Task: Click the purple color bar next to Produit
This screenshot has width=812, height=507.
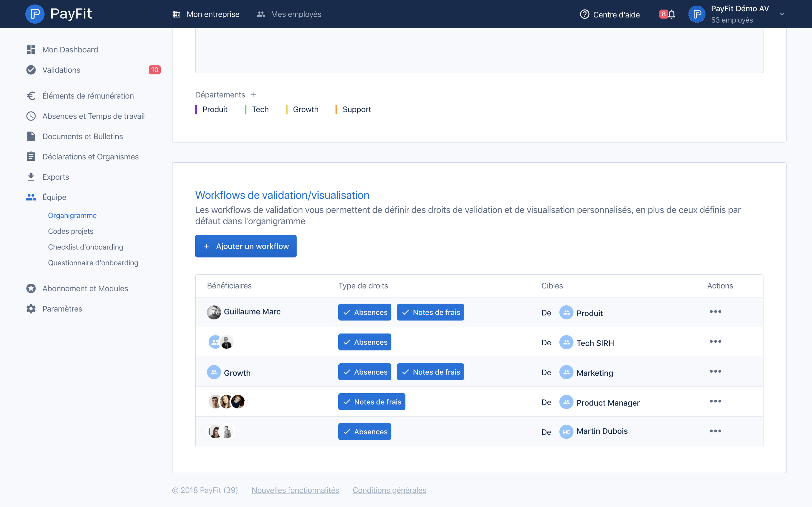Action: [x=196, y=109]
